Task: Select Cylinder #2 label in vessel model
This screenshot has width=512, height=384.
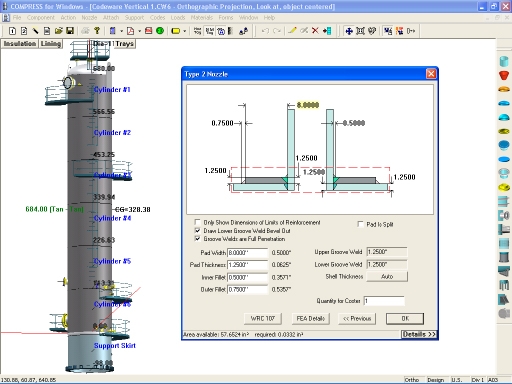Action: click(x=112, y=133)
